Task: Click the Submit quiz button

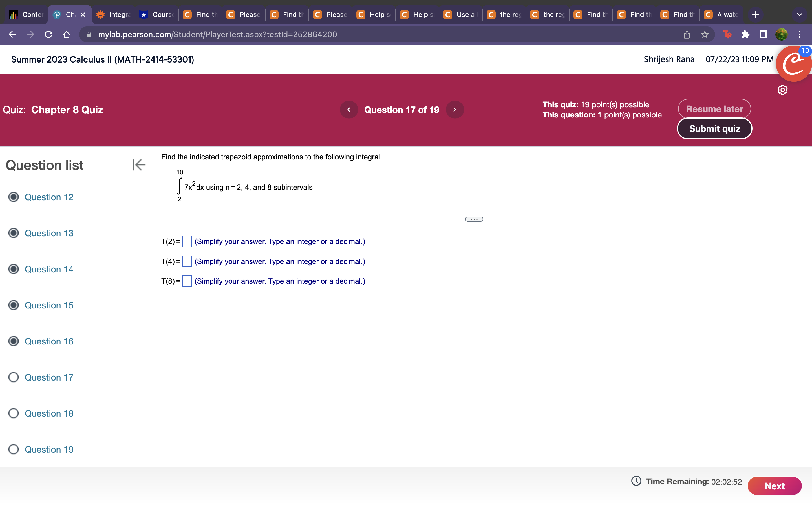Action: click(x=714, y=129)
